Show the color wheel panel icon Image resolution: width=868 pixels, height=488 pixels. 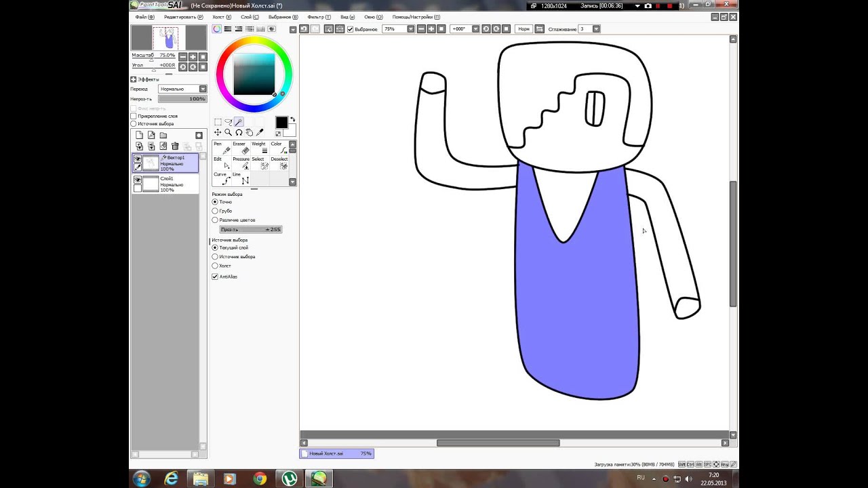(217, 29)
